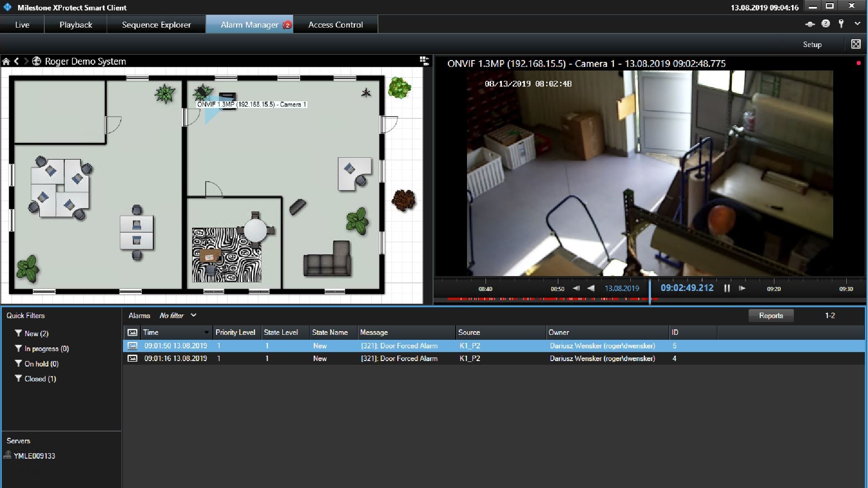The width and height of the screenshot is (868, 488).
Task: Sort alarms by Time column
Action: pyautogui.click(x=176, y=332)
